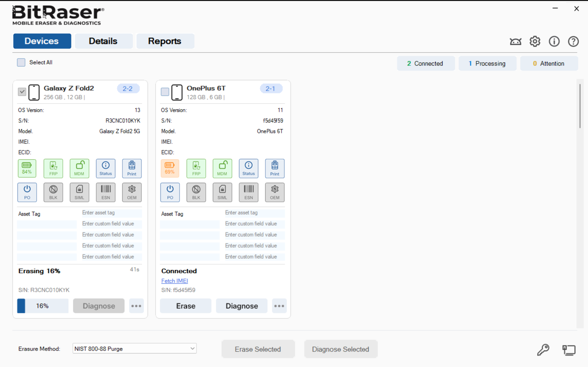
Task: Click ESN icon on OnePlus 6T card
Action: click(x=248, y=192)
